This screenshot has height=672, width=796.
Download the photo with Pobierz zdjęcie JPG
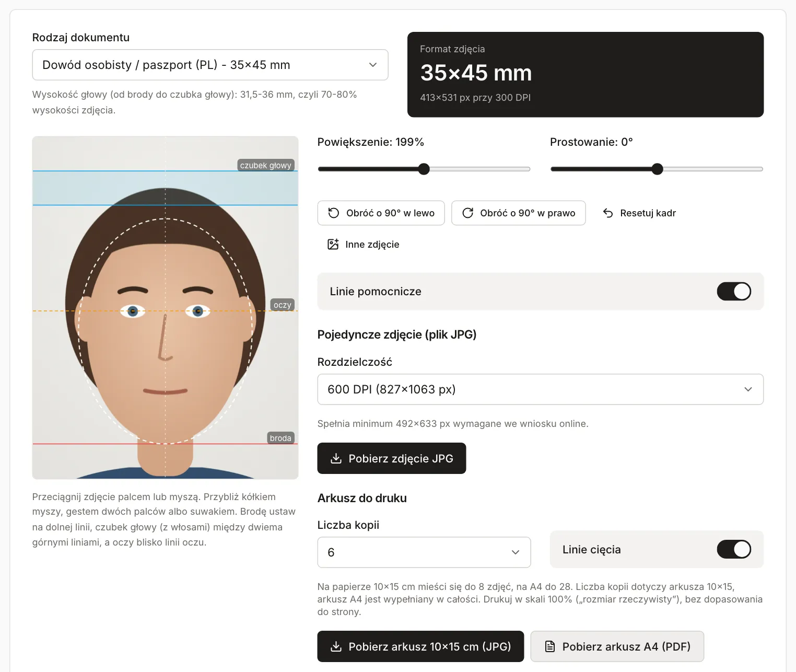[392, 458]
